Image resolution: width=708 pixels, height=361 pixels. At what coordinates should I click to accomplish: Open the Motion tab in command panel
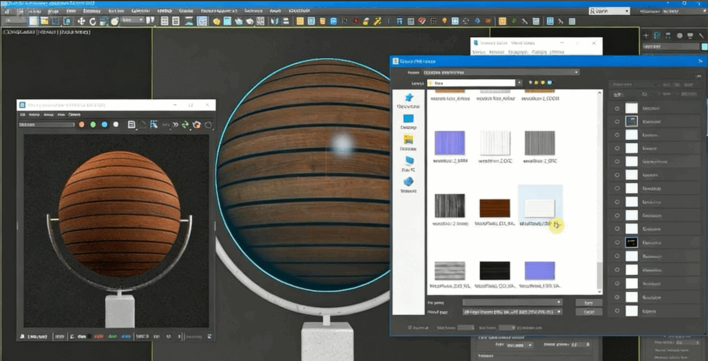679,35
